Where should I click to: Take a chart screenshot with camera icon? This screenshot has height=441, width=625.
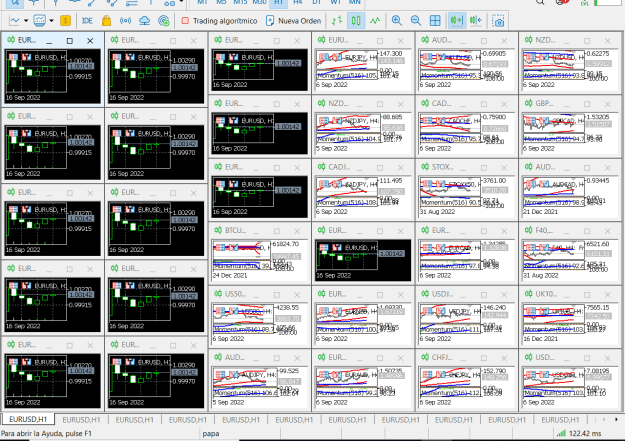coord(498,21)
